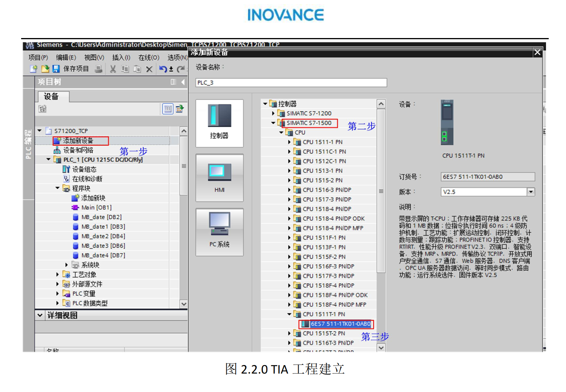
Task: Click the Cut scissors icon
Action: (x=113, y=69)
